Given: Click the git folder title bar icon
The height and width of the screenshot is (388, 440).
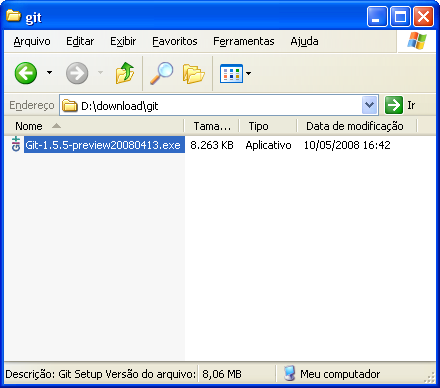Looking at the screenshot, I should (x=14, y=16).
